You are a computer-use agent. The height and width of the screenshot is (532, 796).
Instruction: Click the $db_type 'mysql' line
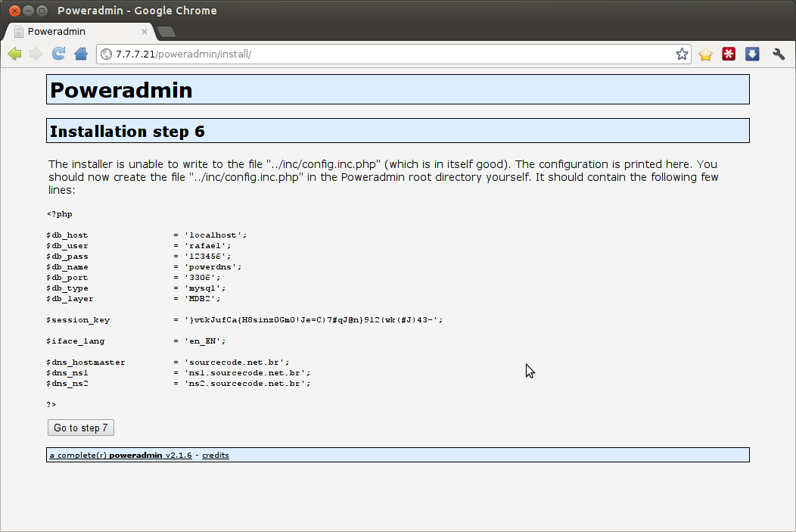pyautogui.click(x=136, y=288)
